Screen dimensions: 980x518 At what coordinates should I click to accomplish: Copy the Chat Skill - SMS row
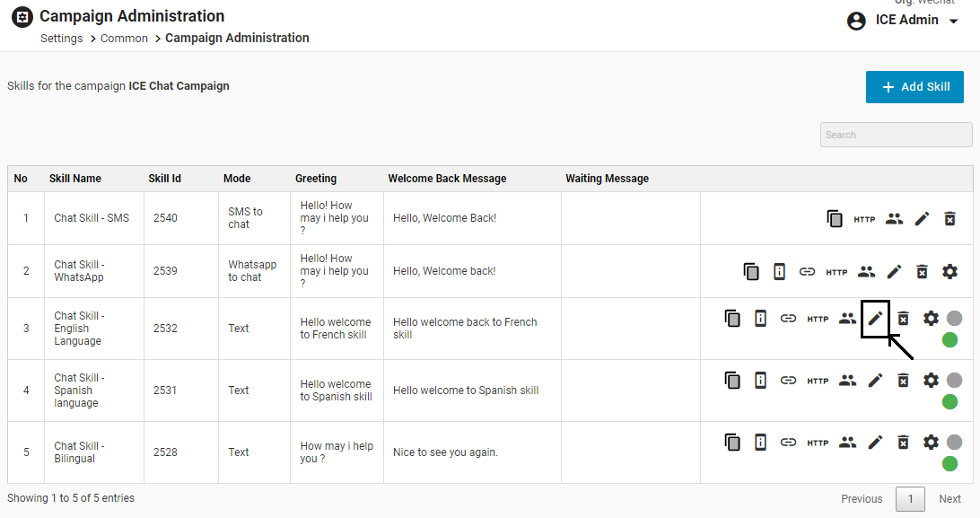835,218
